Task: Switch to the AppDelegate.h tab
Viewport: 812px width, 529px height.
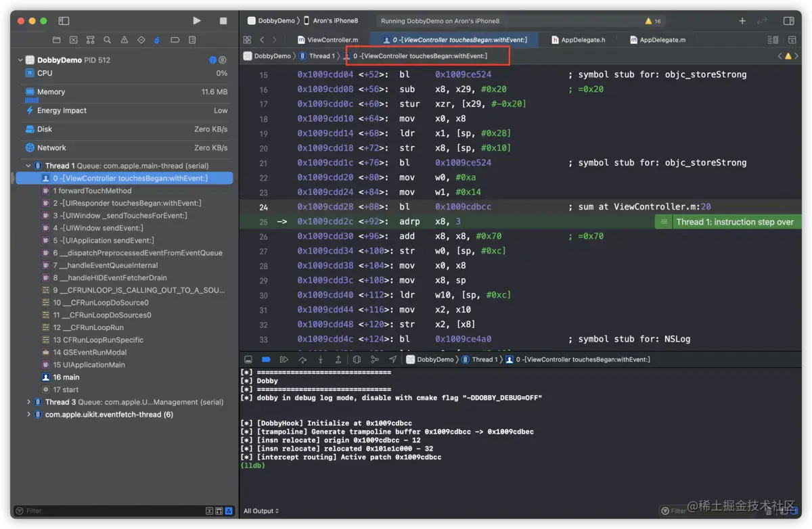Action: (x=582, y=40)
